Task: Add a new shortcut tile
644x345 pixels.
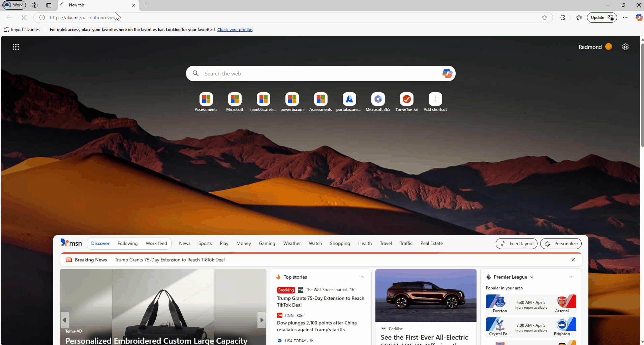Action: click(435, 101)
